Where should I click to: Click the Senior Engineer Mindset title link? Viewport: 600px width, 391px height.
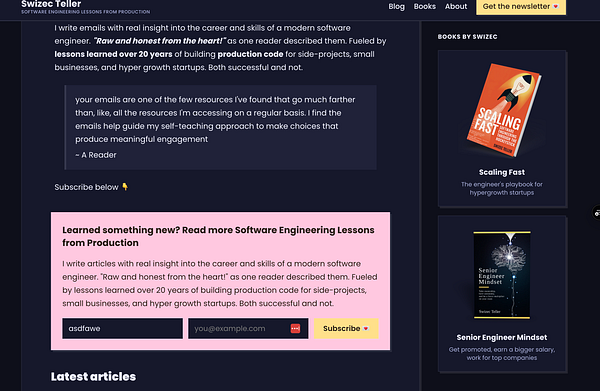point(502,337)
